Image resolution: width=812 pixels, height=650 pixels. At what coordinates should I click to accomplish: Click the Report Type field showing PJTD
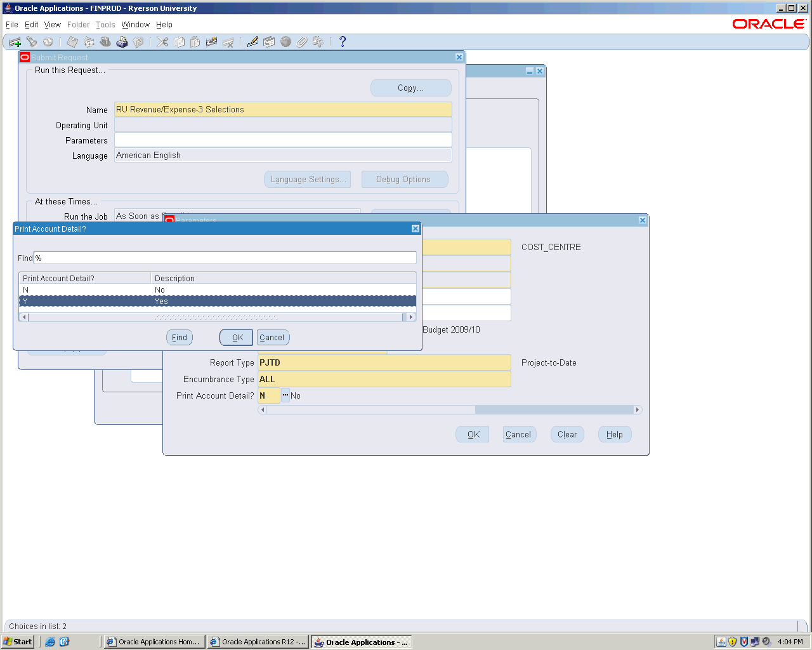pyautogui.click(x=384, y=362)
